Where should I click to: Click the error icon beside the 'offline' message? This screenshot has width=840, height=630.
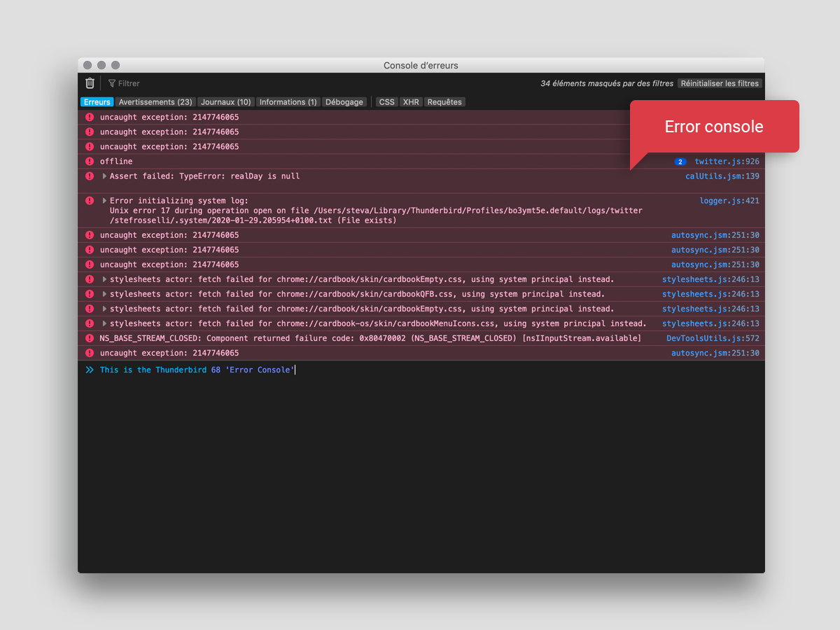[x=90, y=162]
